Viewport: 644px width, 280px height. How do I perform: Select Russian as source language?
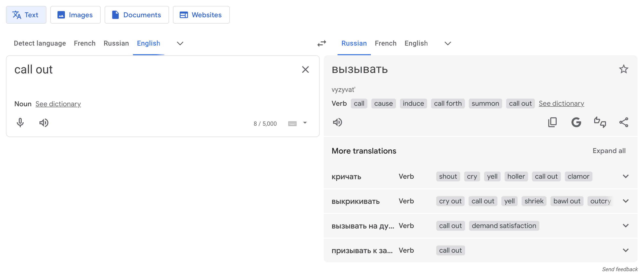[x=116, y=43]
